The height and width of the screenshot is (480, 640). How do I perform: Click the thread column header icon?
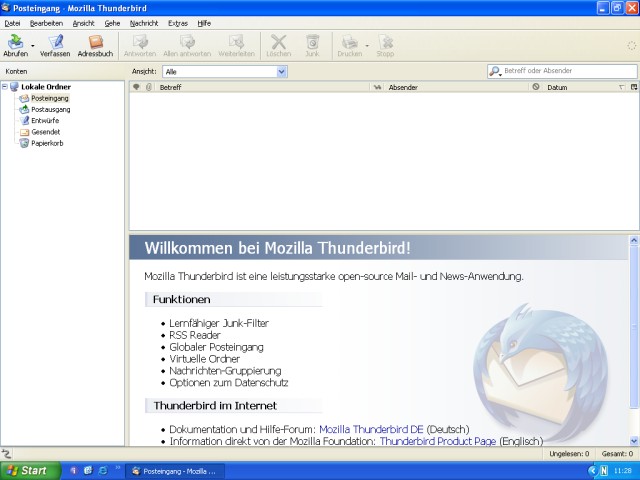click(x=136, y=87)
